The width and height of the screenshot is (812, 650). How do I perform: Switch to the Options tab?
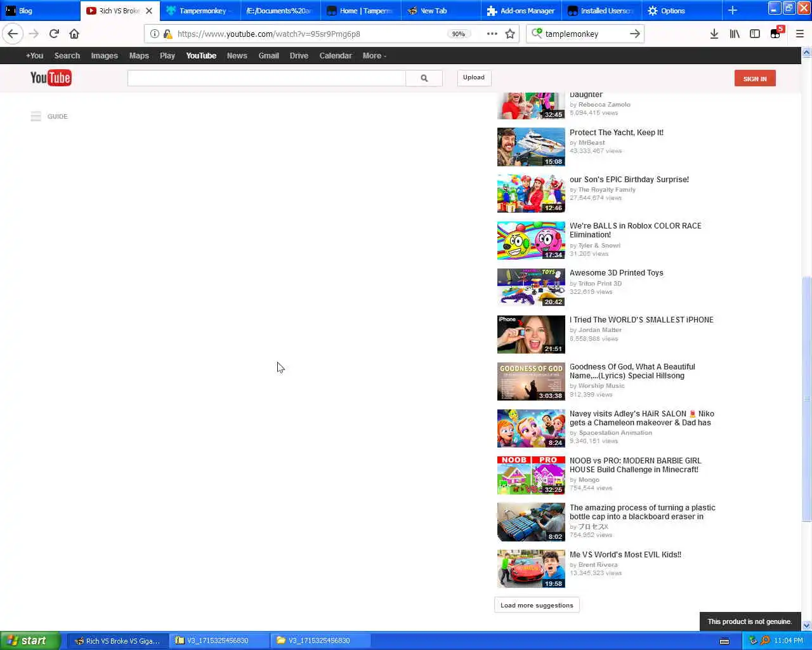pyautogui.click(x=681, y=11)
